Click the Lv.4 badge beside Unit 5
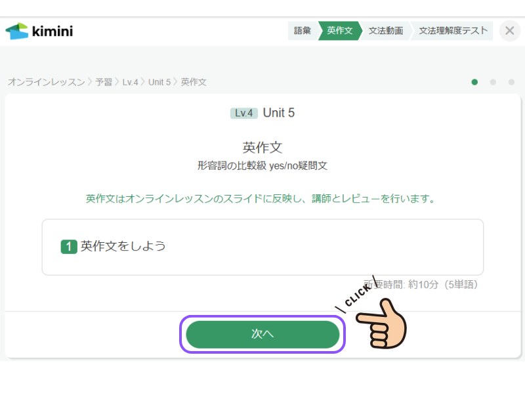Viewport: 525px width, 420px height. 244,113
